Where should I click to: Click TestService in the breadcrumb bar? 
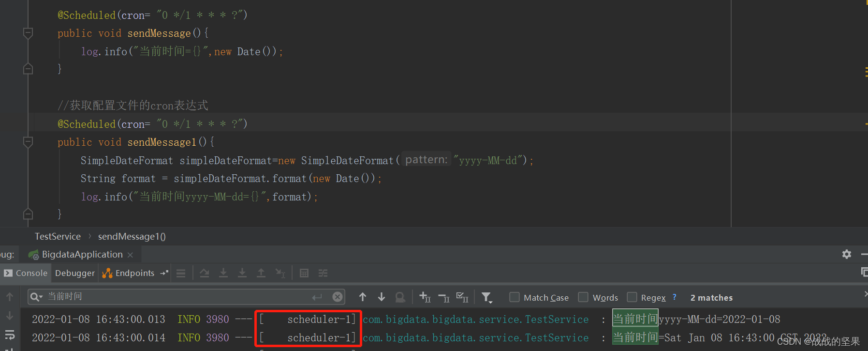point(58,236)
